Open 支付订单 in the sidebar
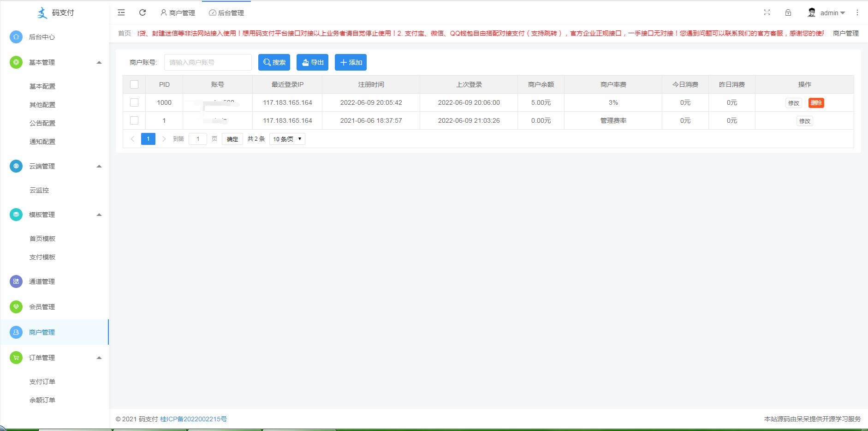Image resolution: width=868 pixels, height=431 pixels. tap(42, 382)
